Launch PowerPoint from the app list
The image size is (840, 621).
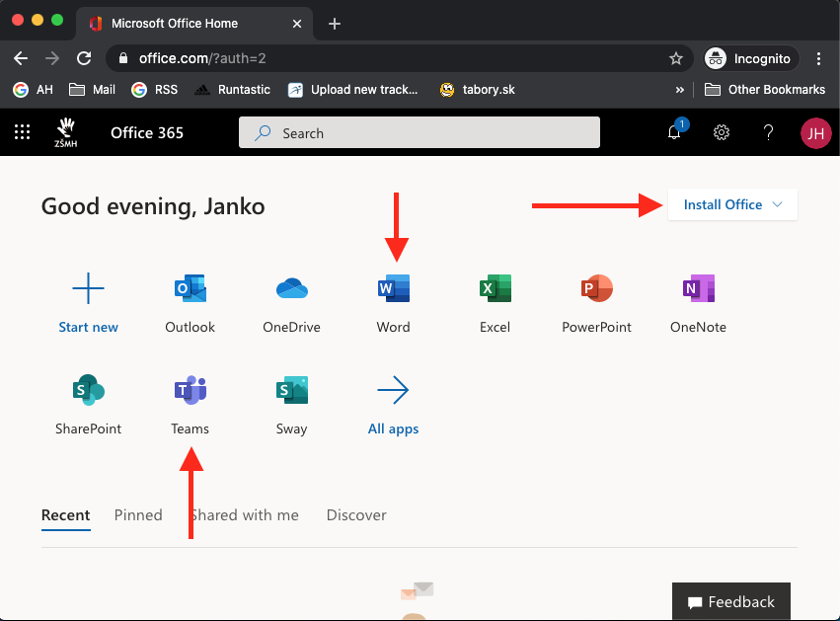[596, 289]
